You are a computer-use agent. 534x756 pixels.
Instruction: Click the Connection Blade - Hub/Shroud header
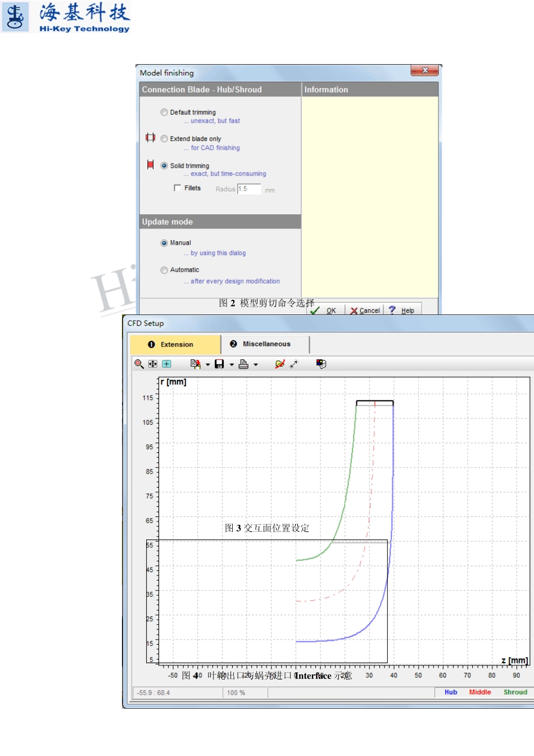(x=220, y=89)
